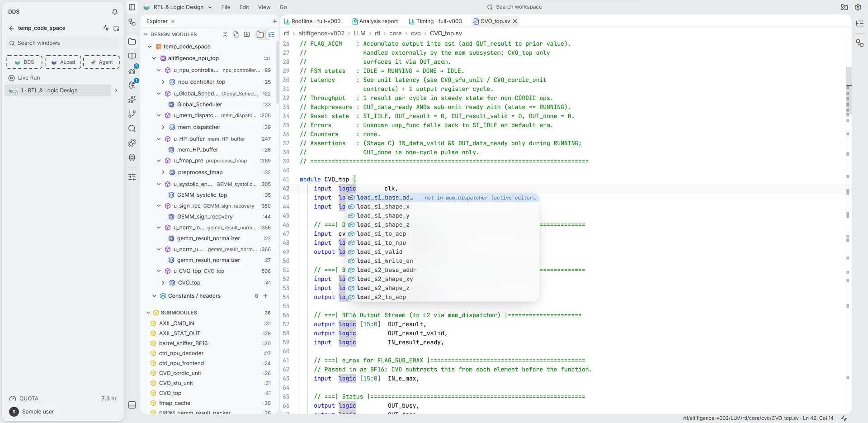
Task: Open the File menu
Action: (x=226, y=7)
